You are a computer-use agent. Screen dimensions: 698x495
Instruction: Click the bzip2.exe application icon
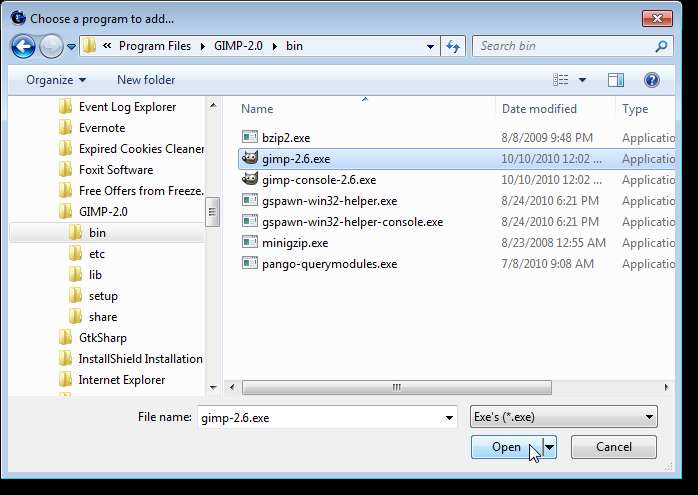[250, 137]
